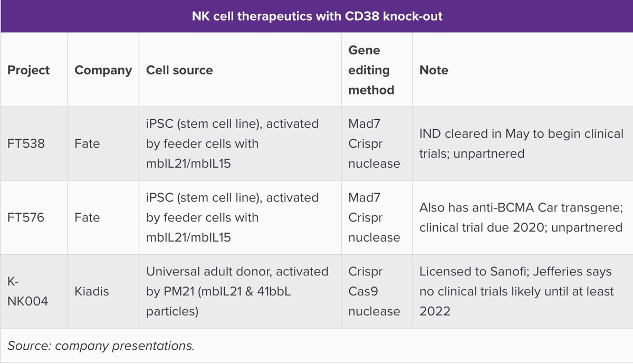Select the Fate company cell in FT576 row

tap(87, 217)
